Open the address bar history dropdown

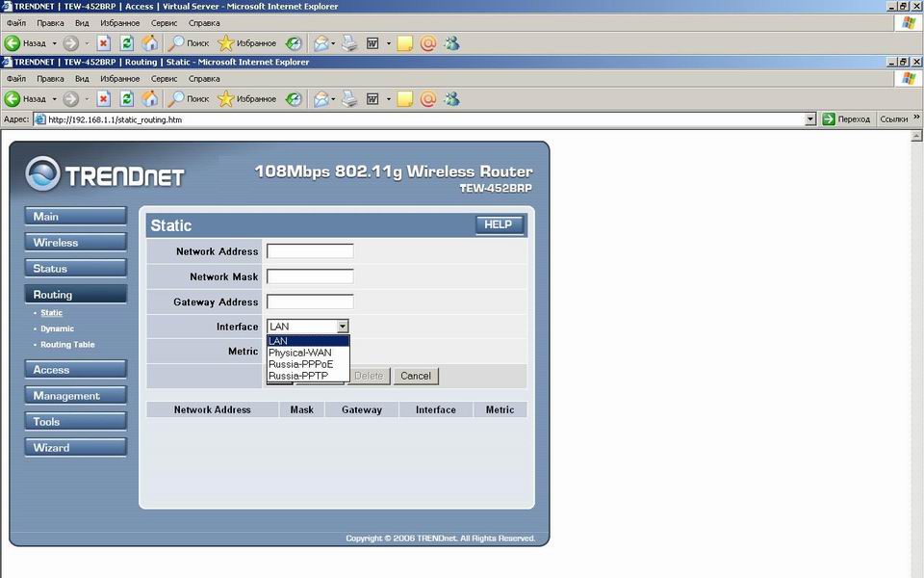pyautogui.click(x=810, y=119)
